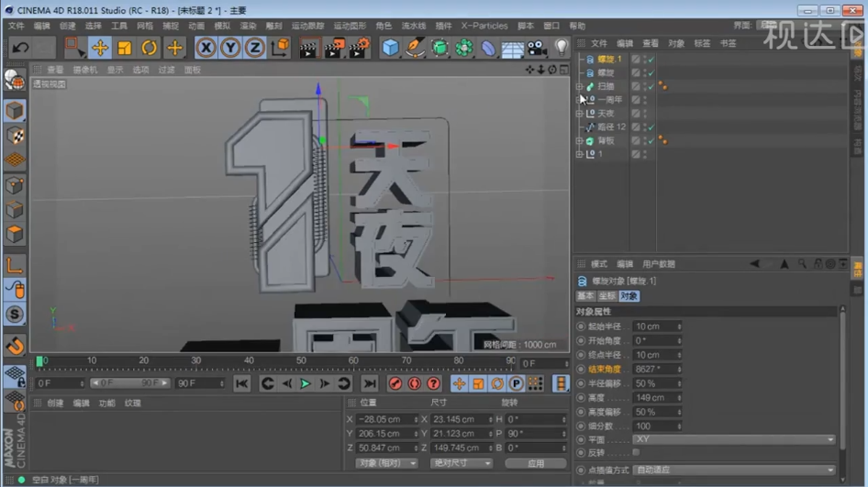Expand the 扫描 object tree
Viewport: 868px width, 487px height.
[579, 86]
